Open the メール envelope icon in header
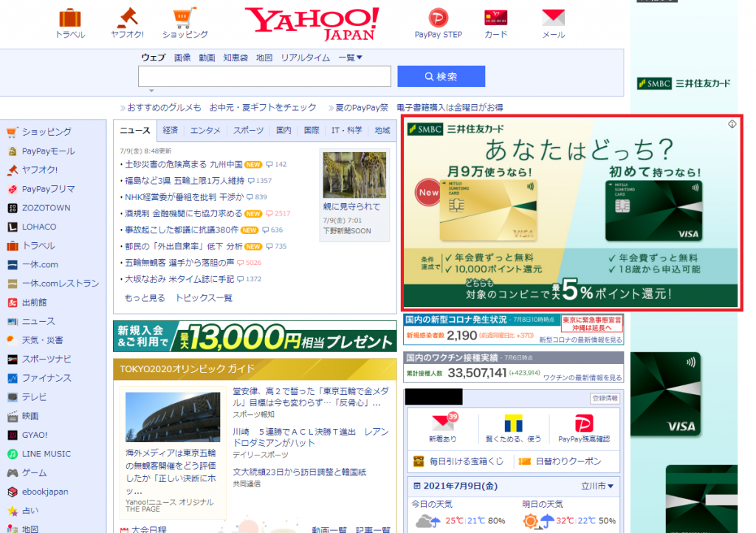Viewport: 756px width, 533px height. (553, 18)
